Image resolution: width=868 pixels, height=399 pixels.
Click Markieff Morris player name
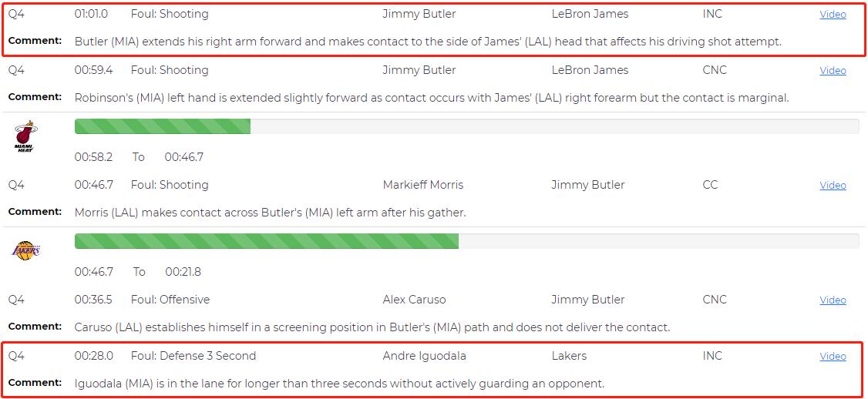(422, 185)
